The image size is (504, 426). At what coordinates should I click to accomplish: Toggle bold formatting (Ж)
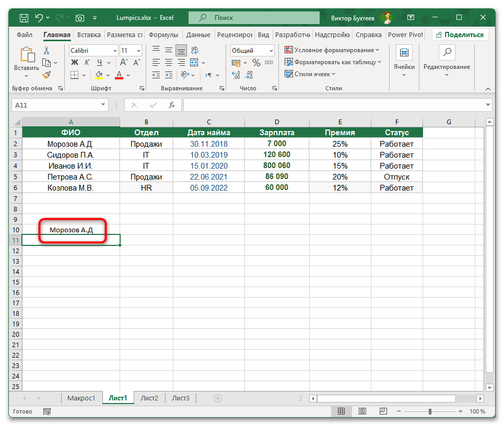[74, 62]
